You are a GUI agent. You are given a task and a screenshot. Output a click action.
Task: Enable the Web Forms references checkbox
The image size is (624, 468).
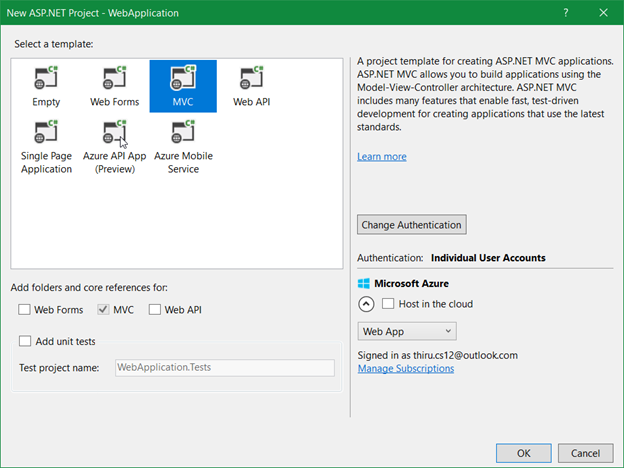[24, 310]
